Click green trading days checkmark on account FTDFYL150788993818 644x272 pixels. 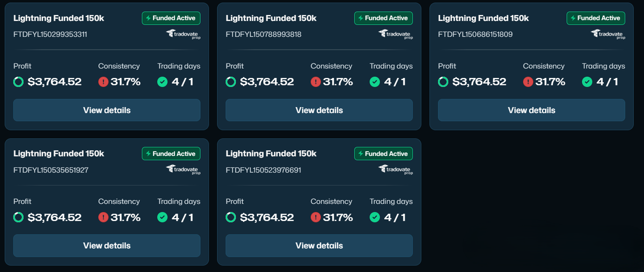click(375, 82)
